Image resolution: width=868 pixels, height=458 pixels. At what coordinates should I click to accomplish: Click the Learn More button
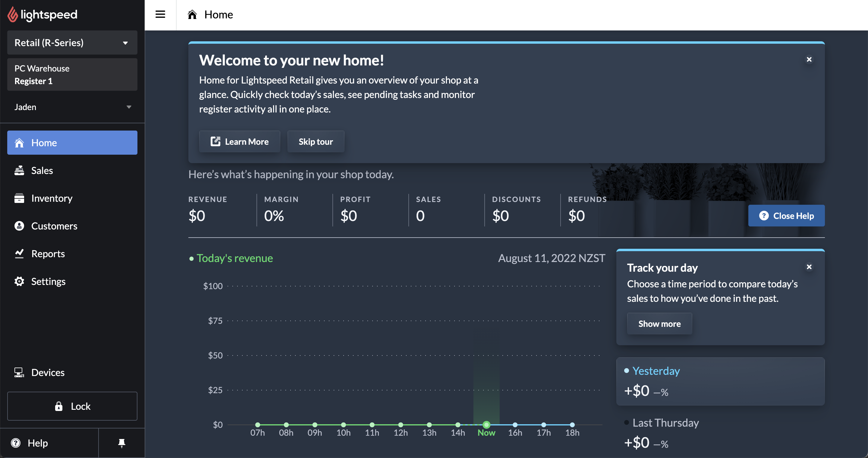(x=240, y=141)
